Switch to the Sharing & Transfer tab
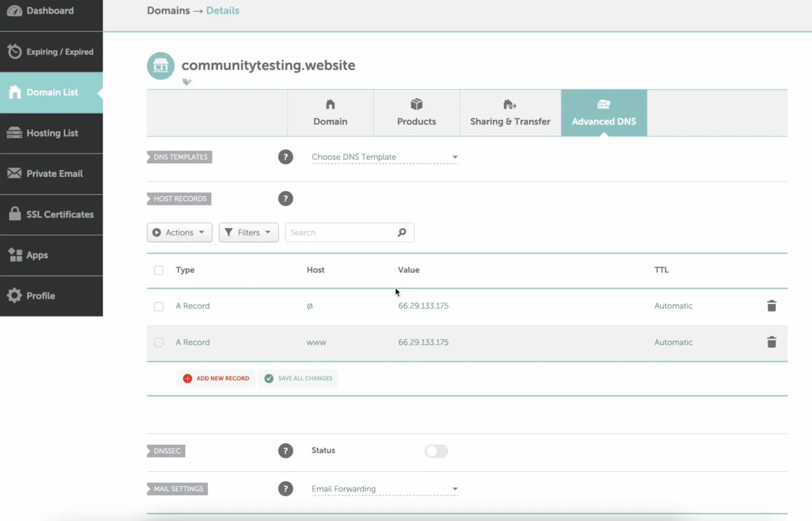 pyautogui.click(x=510, y=113)
